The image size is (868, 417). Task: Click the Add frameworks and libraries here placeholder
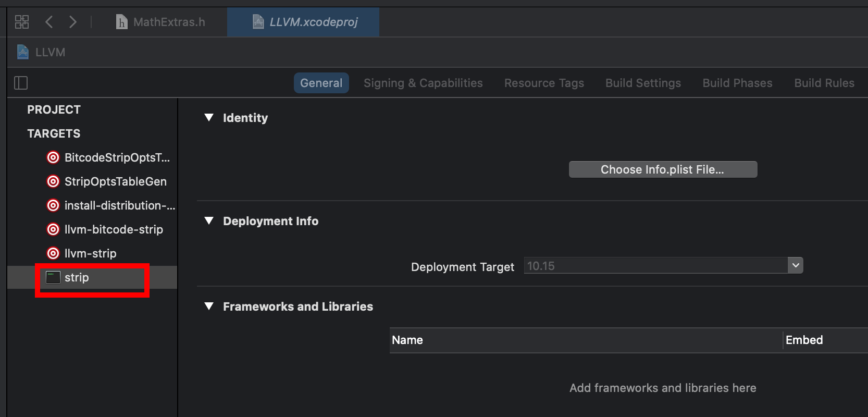pyautogui.click(x=663, y=388)
